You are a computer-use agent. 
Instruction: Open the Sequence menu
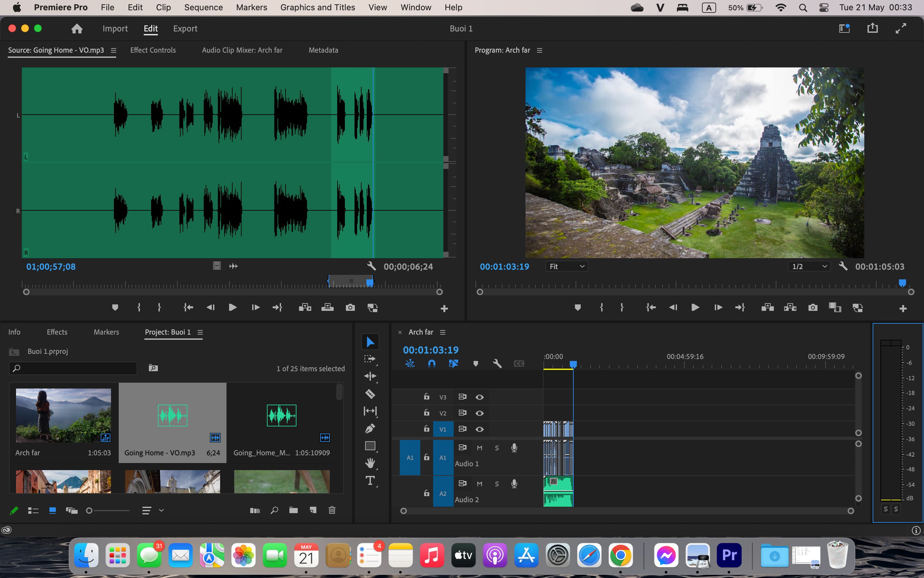click(203, 7)
